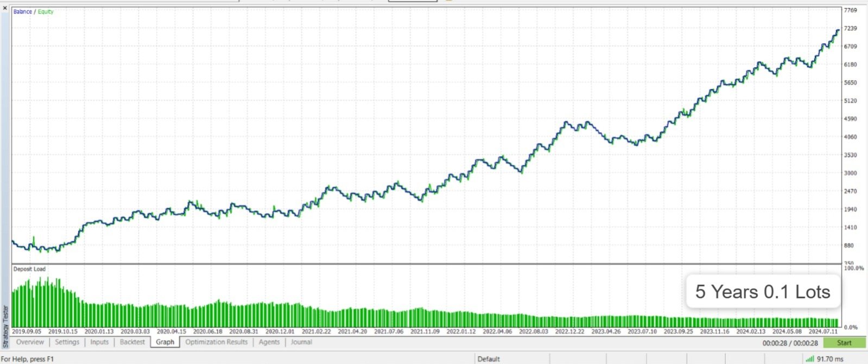Select the Graph tab
The image size is (868, 364).
[x=165, y=342]
